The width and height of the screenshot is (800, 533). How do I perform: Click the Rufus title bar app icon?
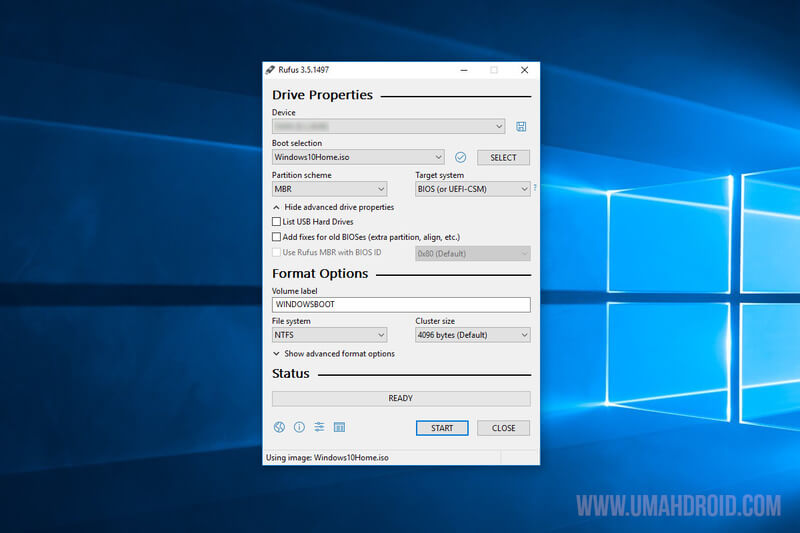(270, 70)
